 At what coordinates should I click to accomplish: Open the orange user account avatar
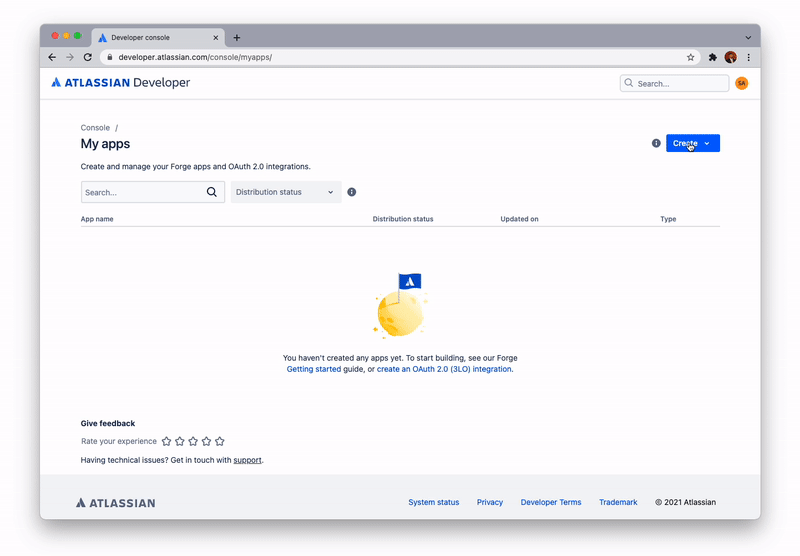(741, 83)
